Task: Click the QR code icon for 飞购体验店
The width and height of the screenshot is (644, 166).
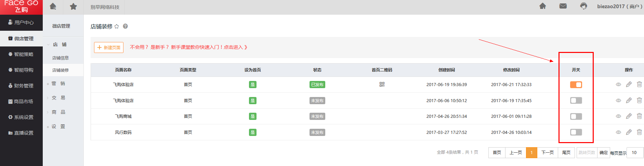Action: click(382, 84)
